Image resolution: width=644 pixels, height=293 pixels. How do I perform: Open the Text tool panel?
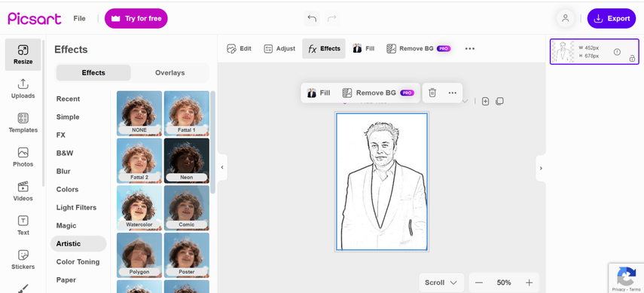click(23, 225)
